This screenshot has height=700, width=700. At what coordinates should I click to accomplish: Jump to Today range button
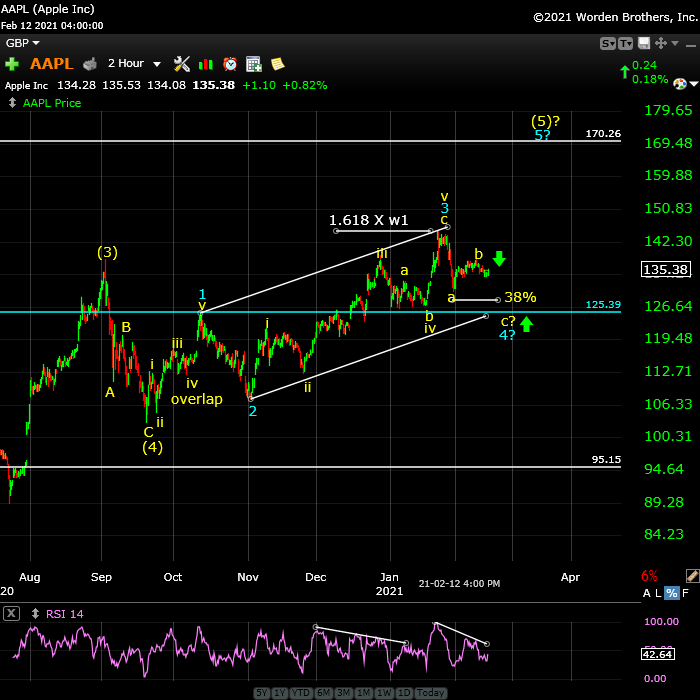[430, 693]
